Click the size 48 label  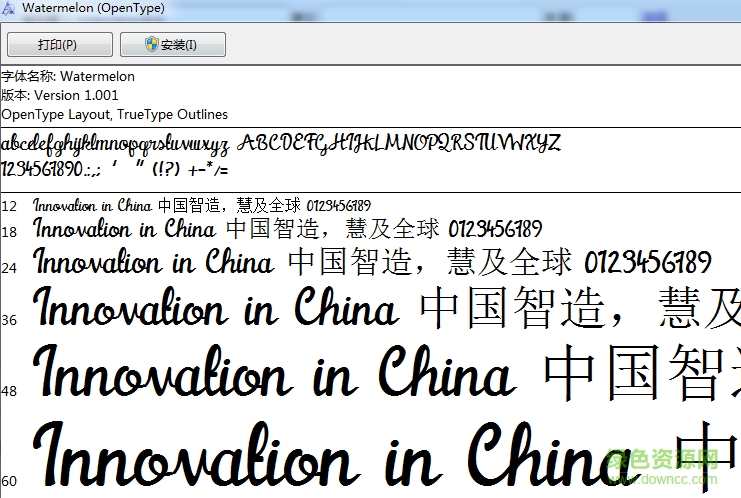(9, 391)
